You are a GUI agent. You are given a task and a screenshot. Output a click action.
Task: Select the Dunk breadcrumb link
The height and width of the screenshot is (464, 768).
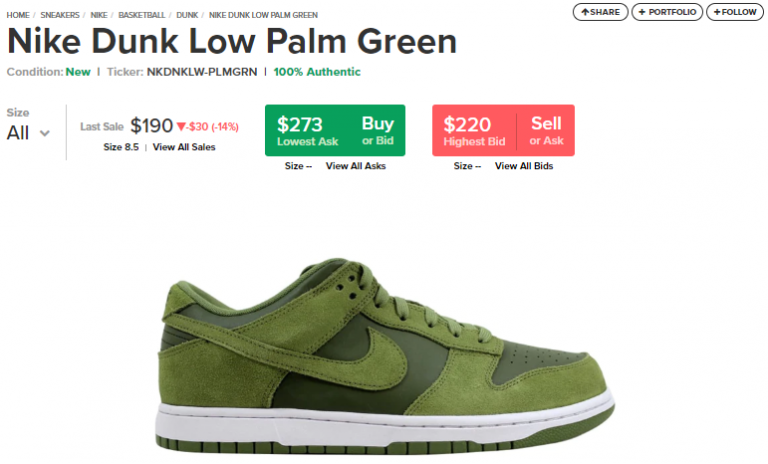pyautogui.click(x=187, y=15)
